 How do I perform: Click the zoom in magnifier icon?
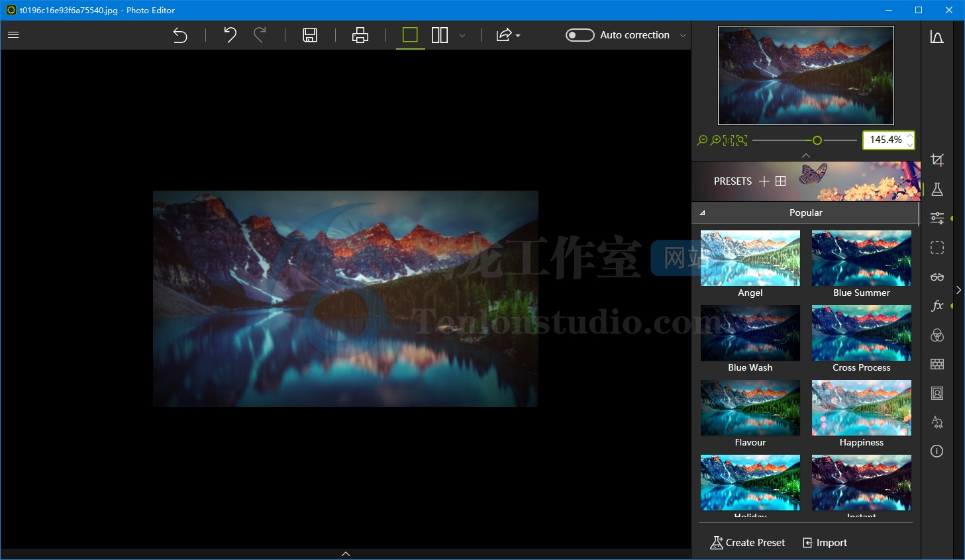715,140
